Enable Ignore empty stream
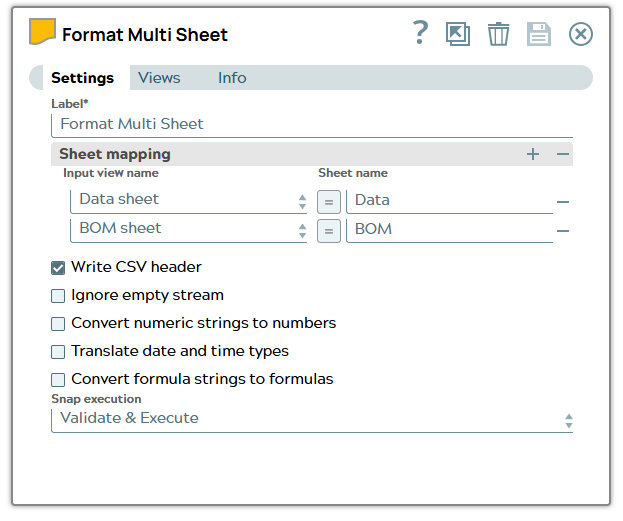The height and width of the screenshot is (521, 623). pyautogui.click(x=58, y=296)
